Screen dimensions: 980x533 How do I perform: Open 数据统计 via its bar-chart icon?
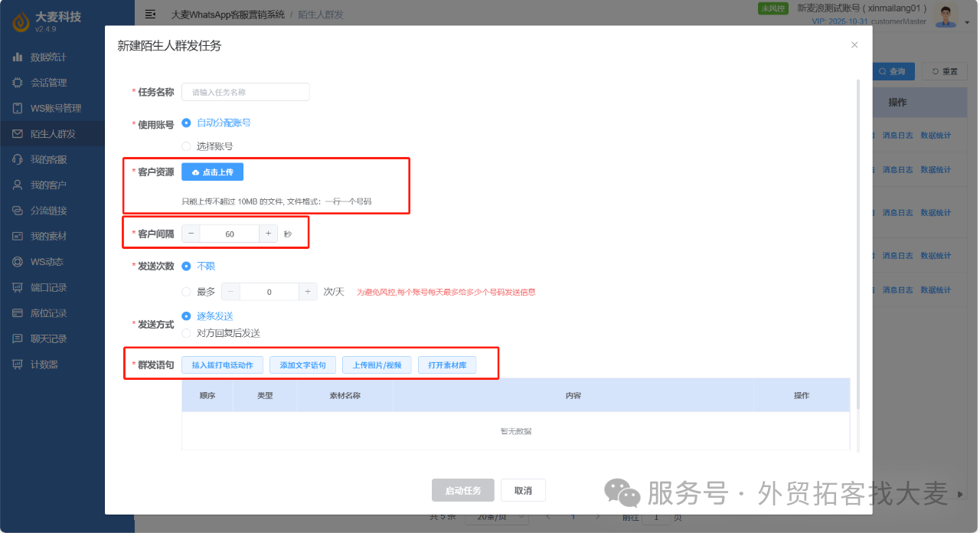click(x=18, y=57)
